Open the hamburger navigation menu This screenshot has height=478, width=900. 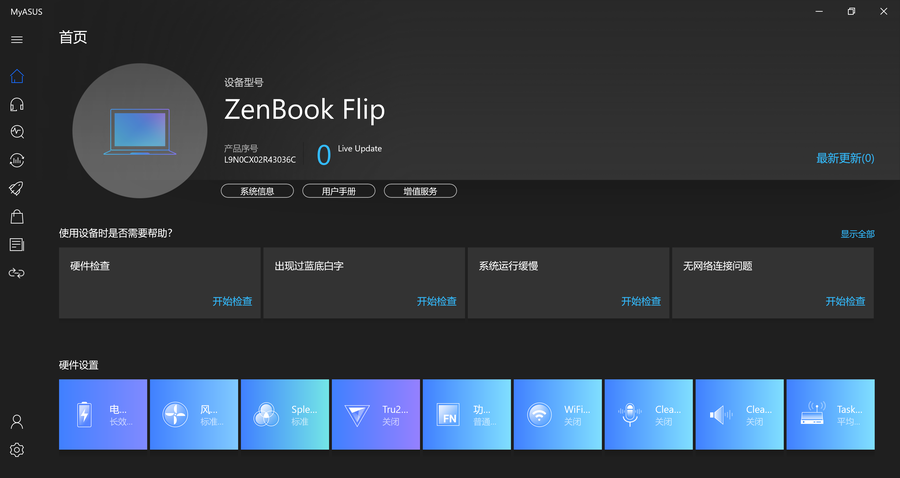tap(16, 40)
